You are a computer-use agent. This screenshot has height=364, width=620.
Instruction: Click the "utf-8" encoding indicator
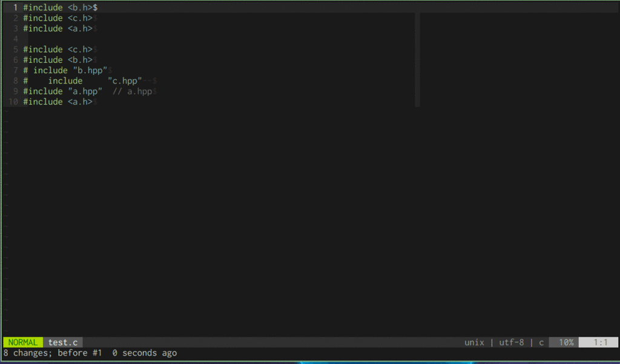point(512,342)
